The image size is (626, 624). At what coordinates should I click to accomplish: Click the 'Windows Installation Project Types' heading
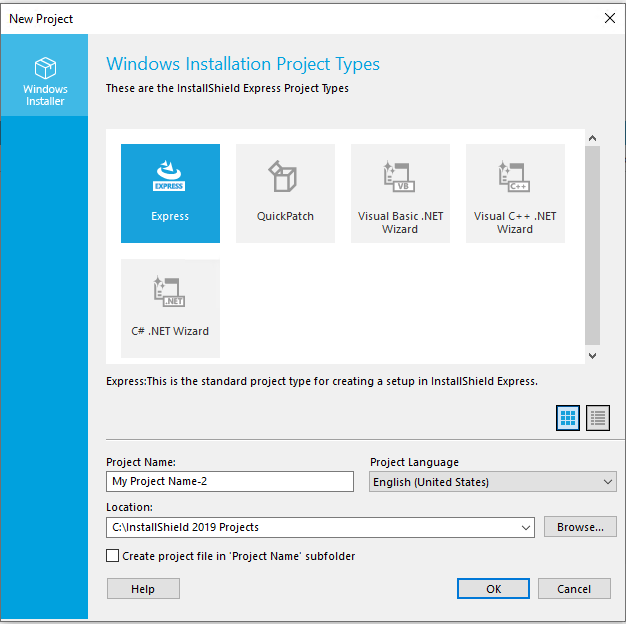[x=243, y=64]
